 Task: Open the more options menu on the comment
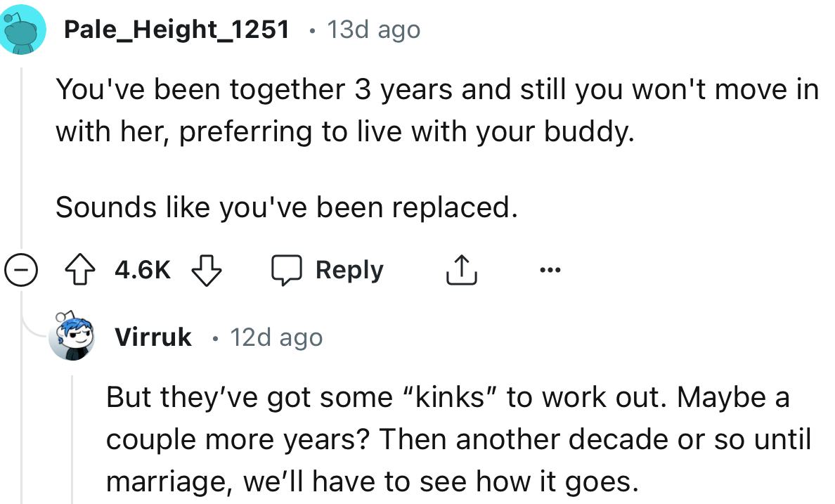[551, 269]
